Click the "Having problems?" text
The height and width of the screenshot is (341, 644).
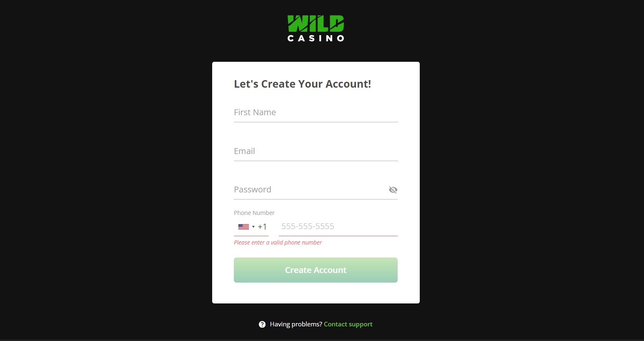click(296, 324)
